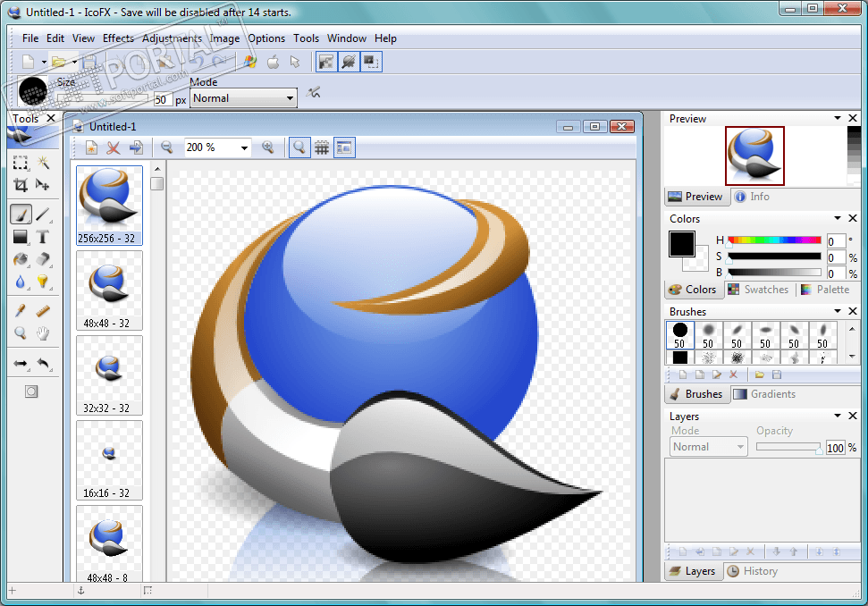Click the zoom in magnifier in document toolbar
Screen dimensions: 868x606
(268, 147)
